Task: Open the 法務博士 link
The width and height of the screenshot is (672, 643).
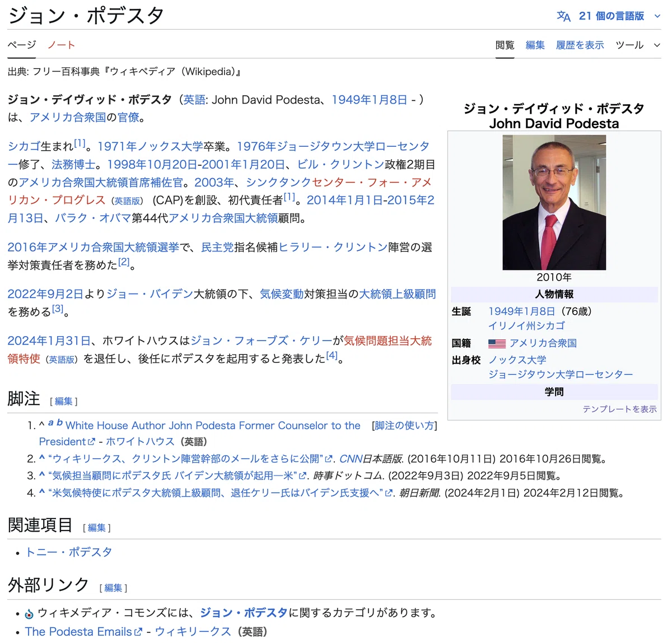Action: 73,165
